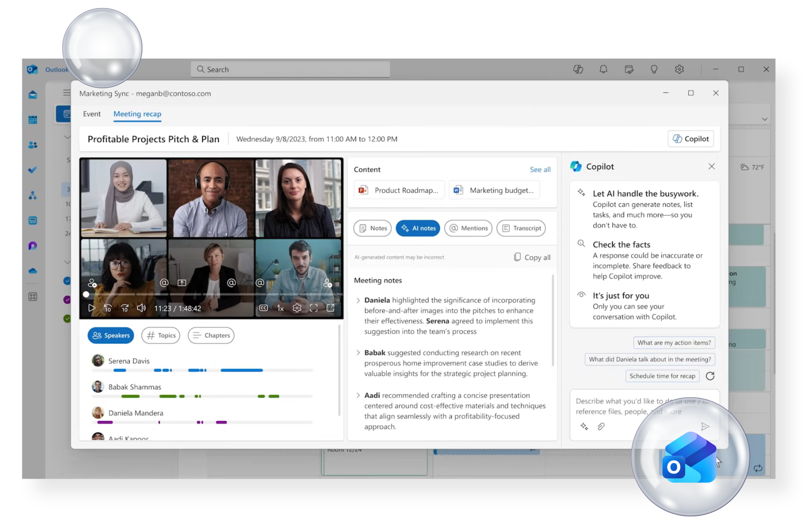The height and width of the screenshot is (531, 812).
Task: Switch to the Transcript tab
Action: pyautogui.click(x=521, y=228)
